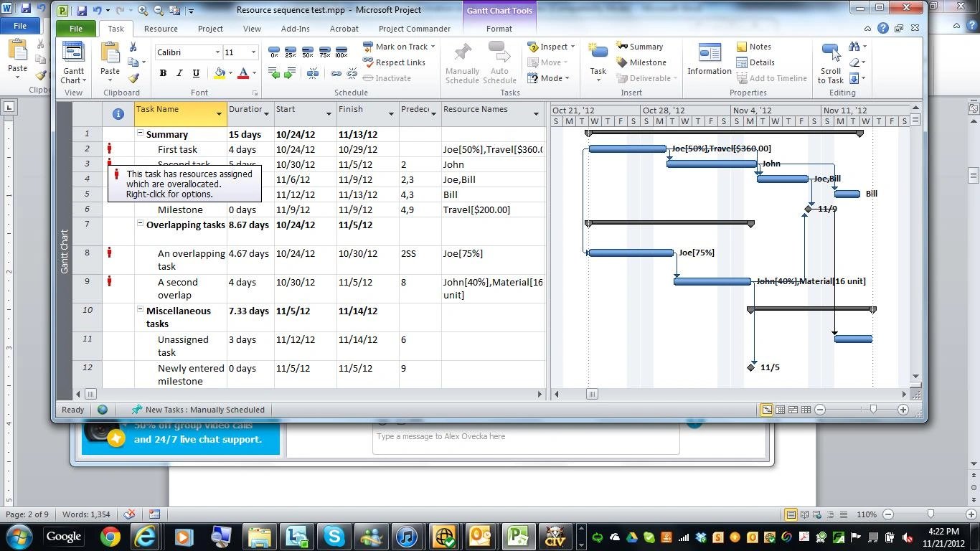
Task: Click the Link Tasks chain icon
Action: [x=336, y=73]
